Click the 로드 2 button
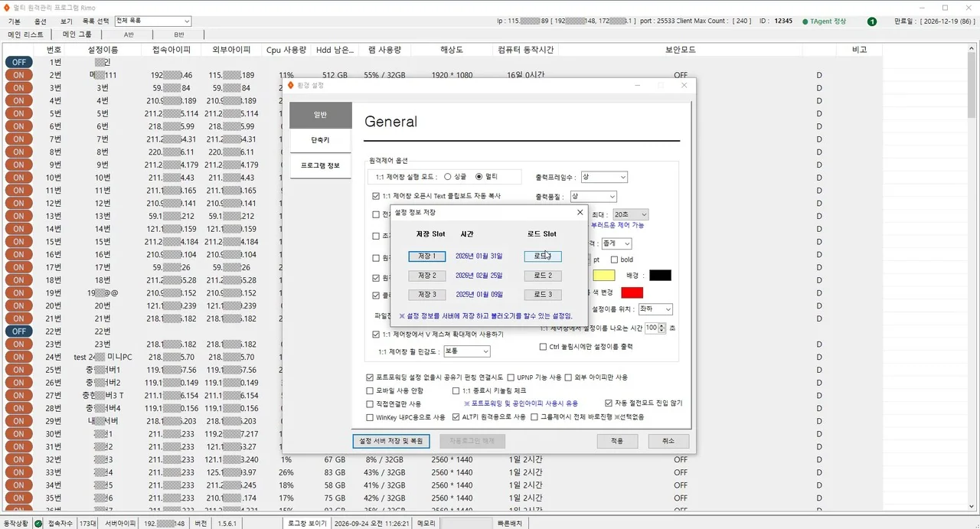Viewport: 980px width, 529px height. click(x=543, y=276)
